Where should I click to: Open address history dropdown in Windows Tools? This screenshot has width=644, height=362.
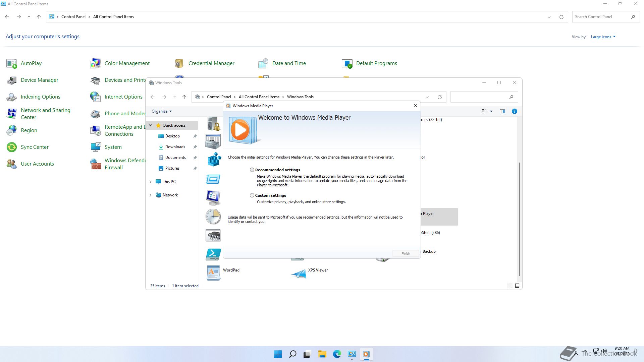tap(427, 97)
